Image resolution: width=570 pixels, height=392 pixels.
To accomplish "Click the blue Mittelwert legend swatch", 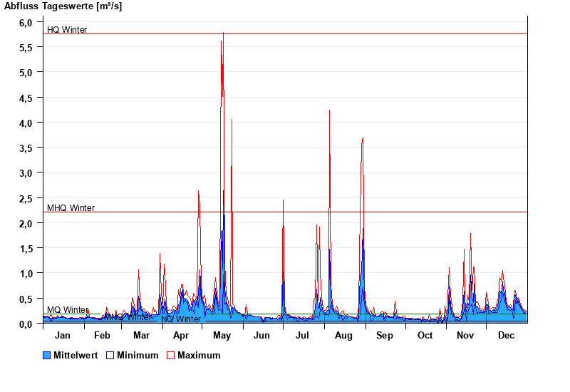I will [x=47, y=355].
